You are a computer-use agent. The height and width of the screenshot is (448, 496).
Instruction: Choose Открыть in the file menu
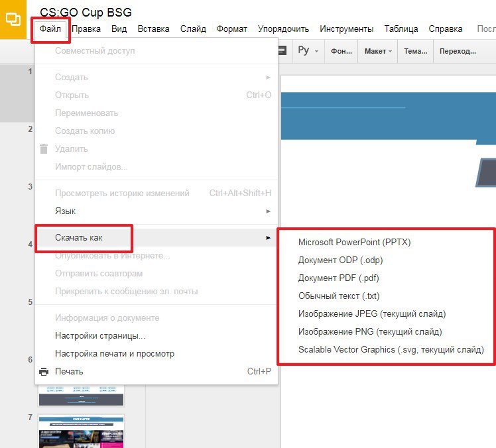156,95
